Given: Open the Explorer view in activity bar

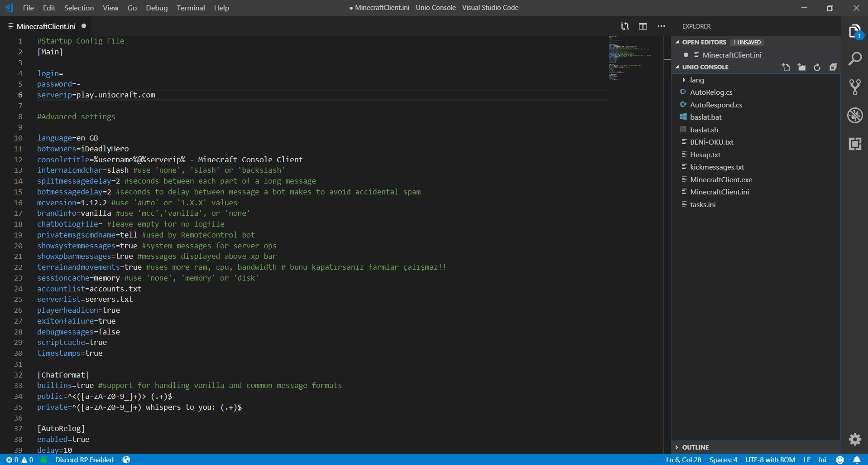Looking at the screenshot, I should [855, 32].
